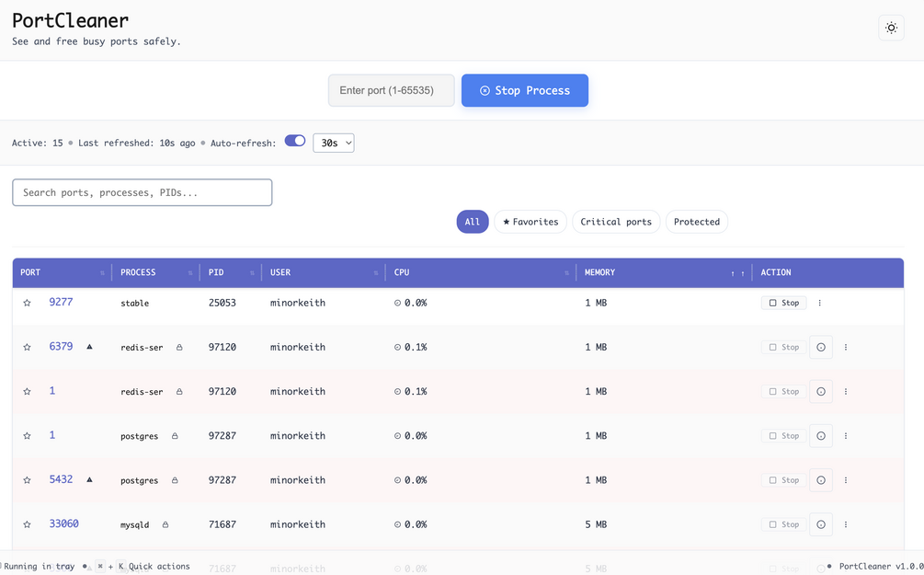Open the port 1 link in the redis-ser row

click(x=51, y=390)
